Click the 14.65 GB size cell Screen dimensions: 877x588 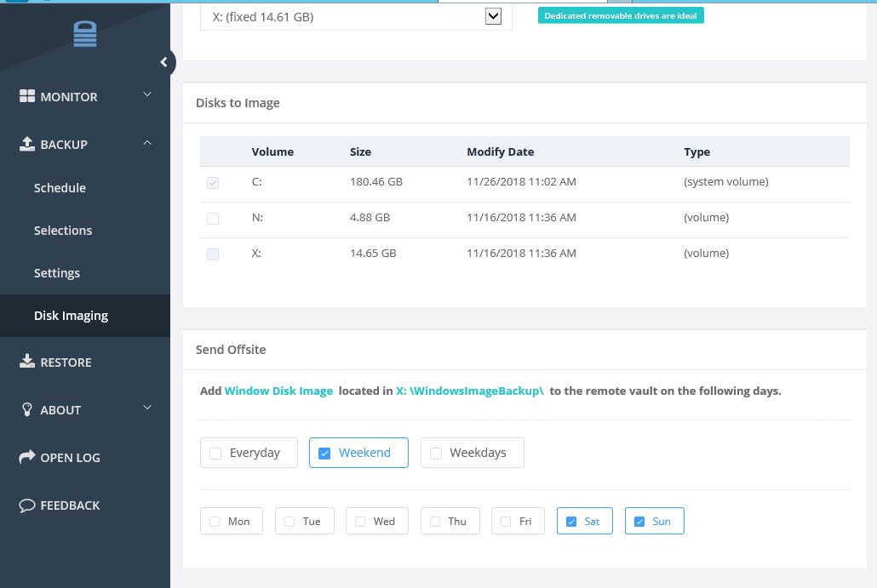(x=373, y=254)
